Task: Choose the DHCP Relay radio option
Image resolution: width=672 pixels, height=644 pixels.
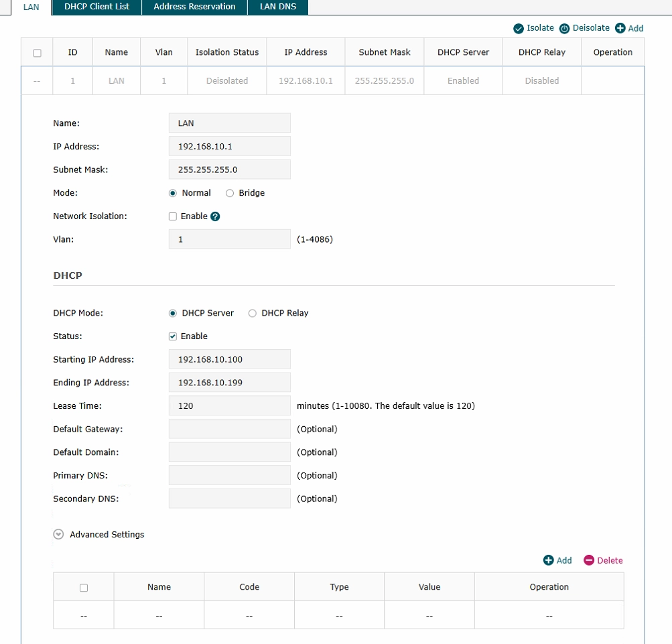Action: 253,313
